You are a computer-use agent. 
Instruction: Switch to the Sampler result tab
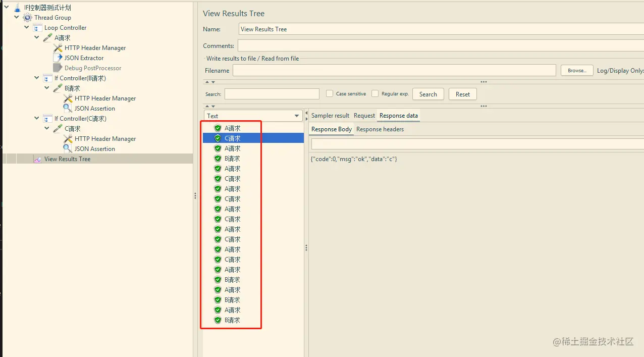click(x=330, y=116)
